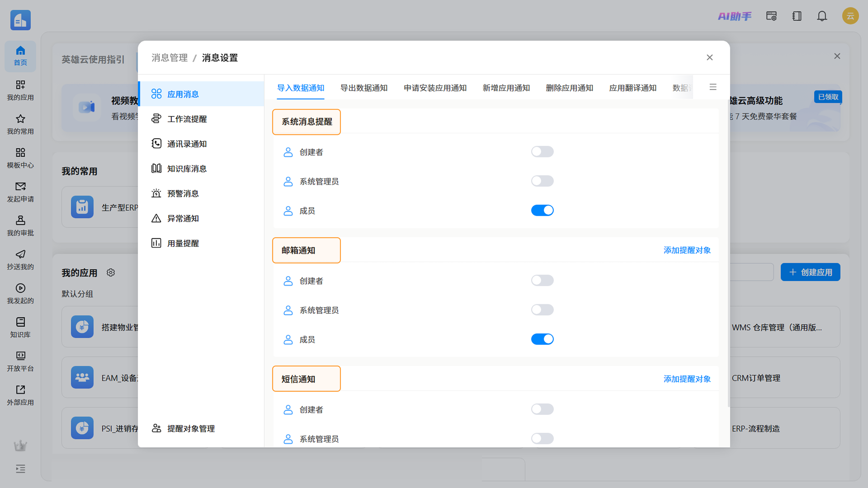
Task: Open 抄送我的 in the sidebar
Action: [x=20, y=260]
